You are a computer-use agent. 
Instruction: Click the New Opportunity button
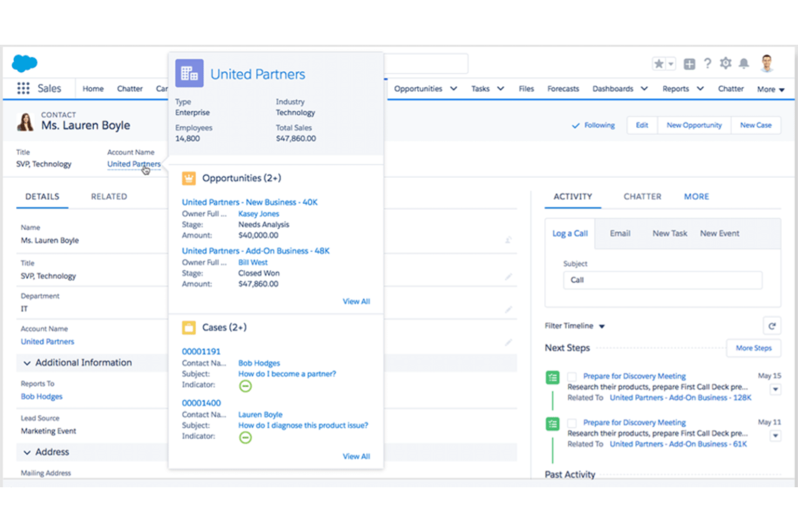point(694,125)
